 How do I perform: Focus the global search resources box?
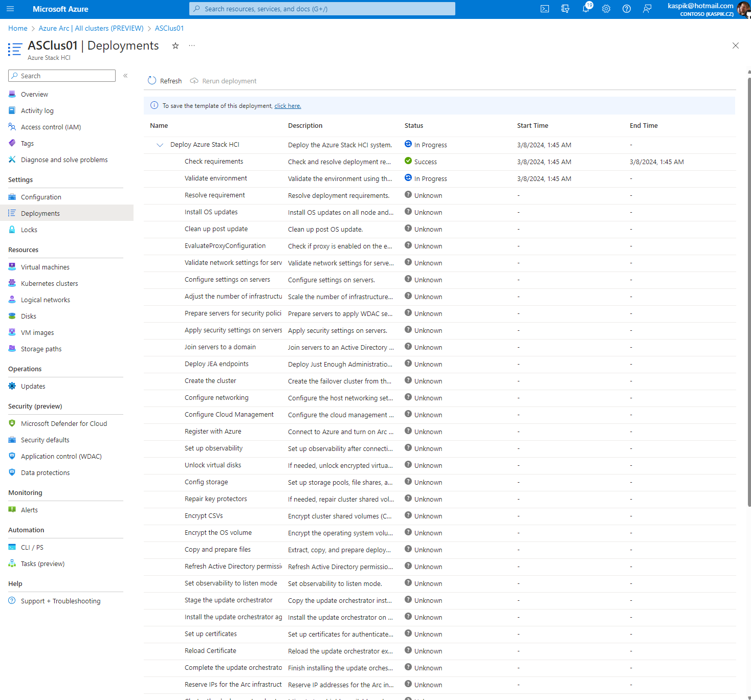coord(322,9)
